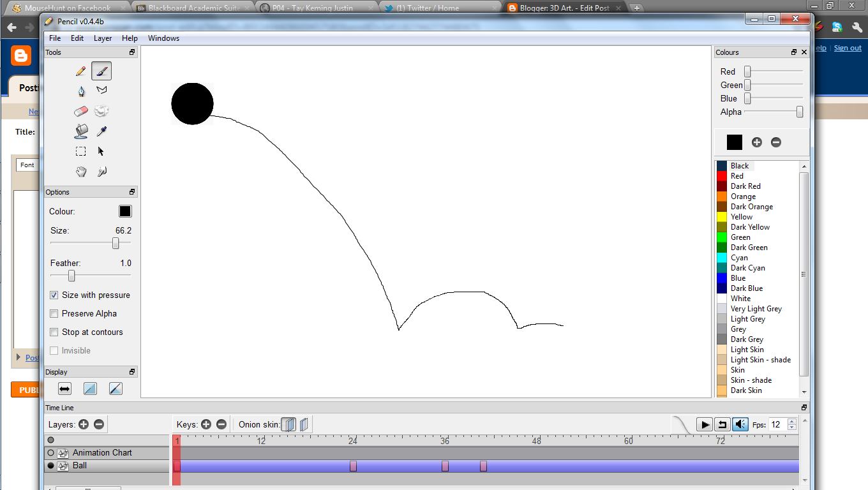
Task: Open the Layer menu
Action: [x=102, y=38]
